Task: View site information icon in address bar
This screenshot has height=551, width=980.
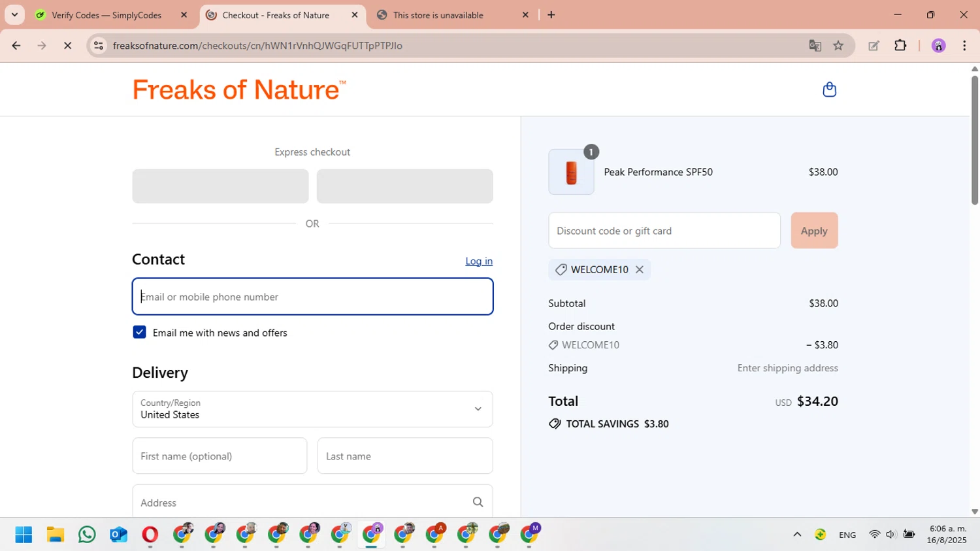Action: click(99, 46)
